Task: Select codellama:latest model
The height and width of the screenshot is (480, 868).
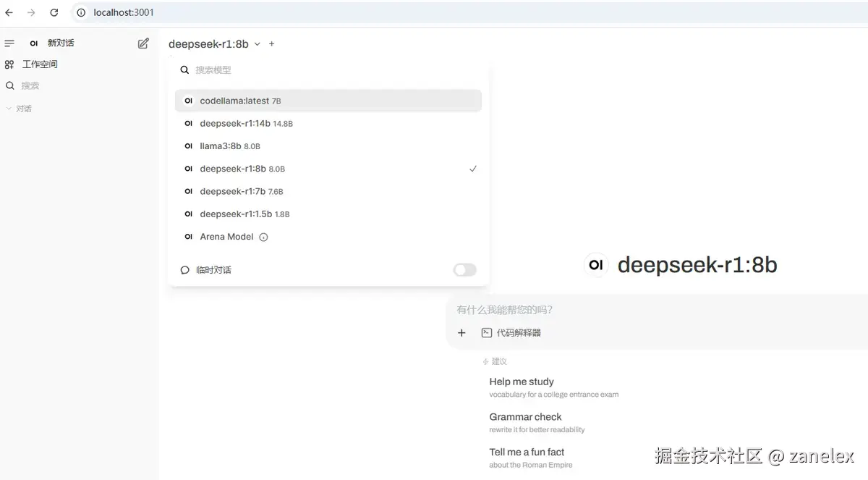Action: tap(328, 101)
